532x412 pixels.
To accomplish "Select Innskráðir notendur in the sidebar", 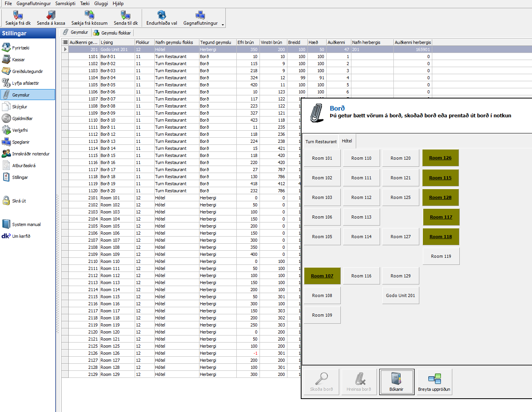I will click(31, 154).
